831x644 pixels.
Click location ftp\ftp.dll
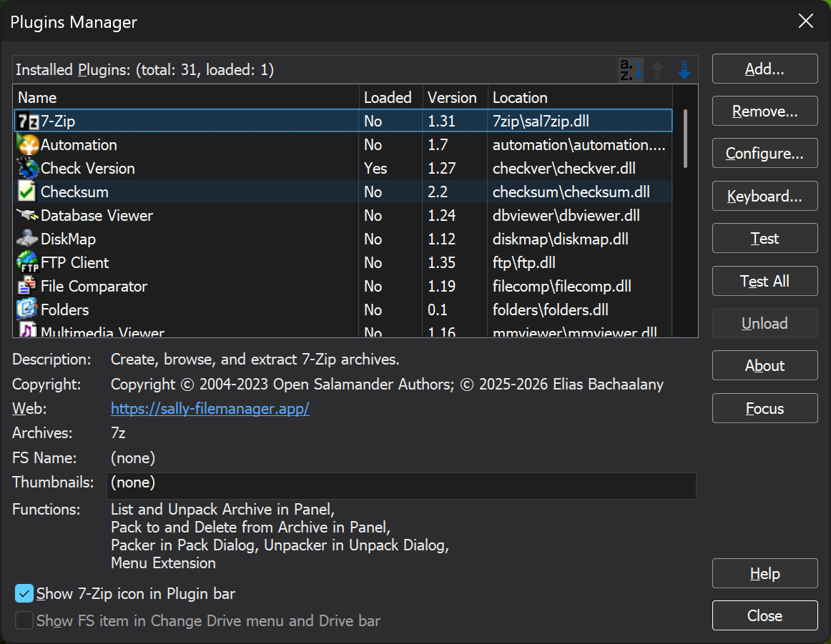[x=524, y=263]
